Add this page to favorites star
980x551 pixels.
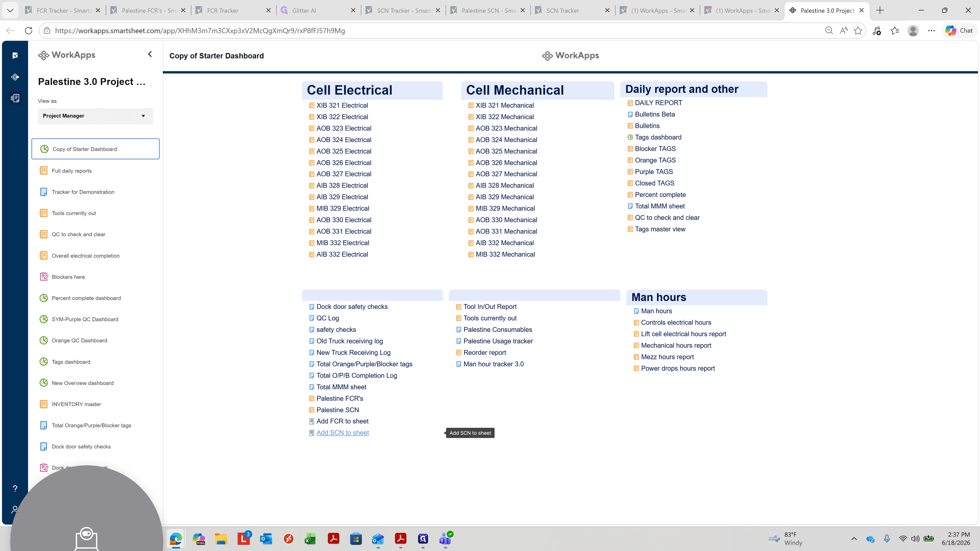tap(858, 30)
